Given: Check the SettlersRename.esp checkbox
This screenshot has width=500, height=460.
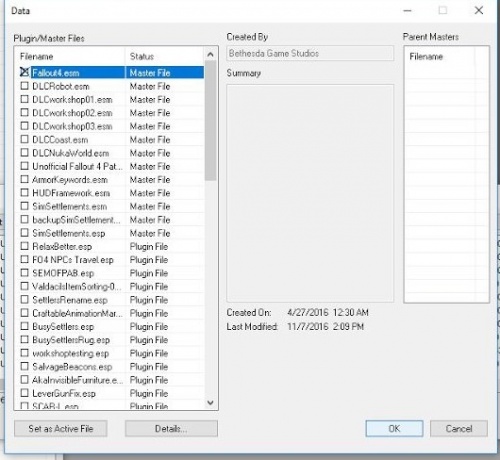Looking at the screenshot, I should [x=24, y=299].
